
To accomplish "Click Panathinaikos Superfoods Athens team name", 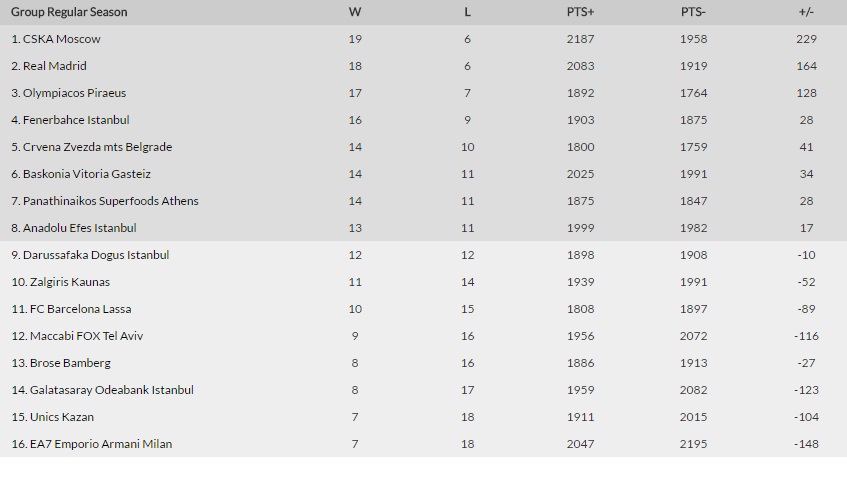I will coord(110,201).
